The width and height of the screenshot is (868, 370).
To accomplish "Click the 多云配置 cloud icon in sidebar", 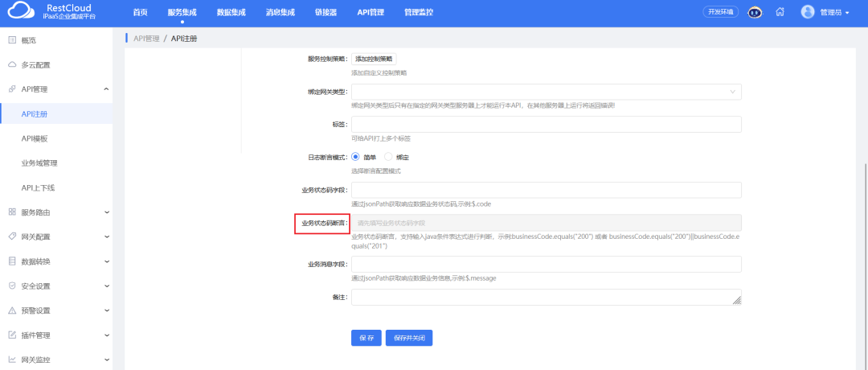I will [12, 64].
